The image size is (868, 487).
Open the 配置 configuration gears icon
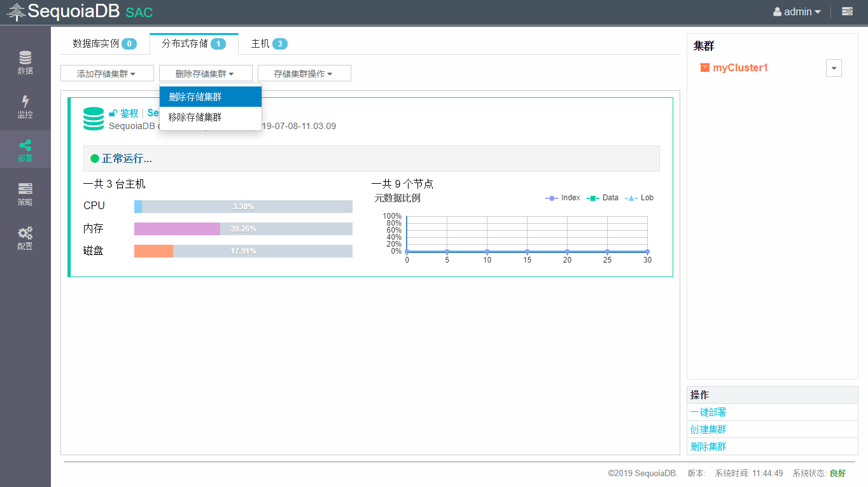point(25,233)
